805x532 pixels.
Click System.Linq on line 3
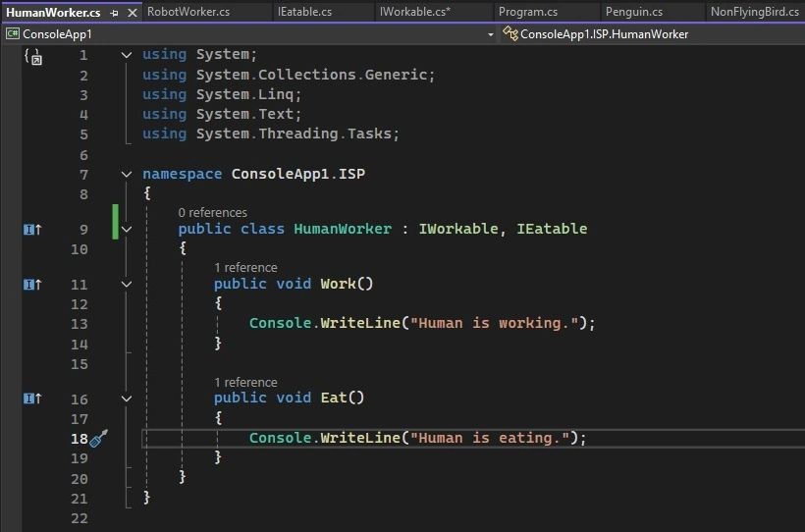(244, 94)
